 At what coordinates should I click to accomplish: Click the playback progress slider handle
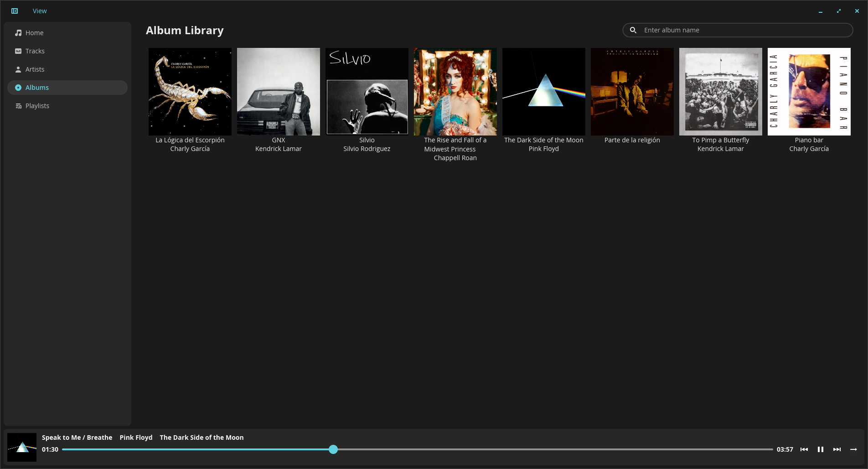coord(333,449)
